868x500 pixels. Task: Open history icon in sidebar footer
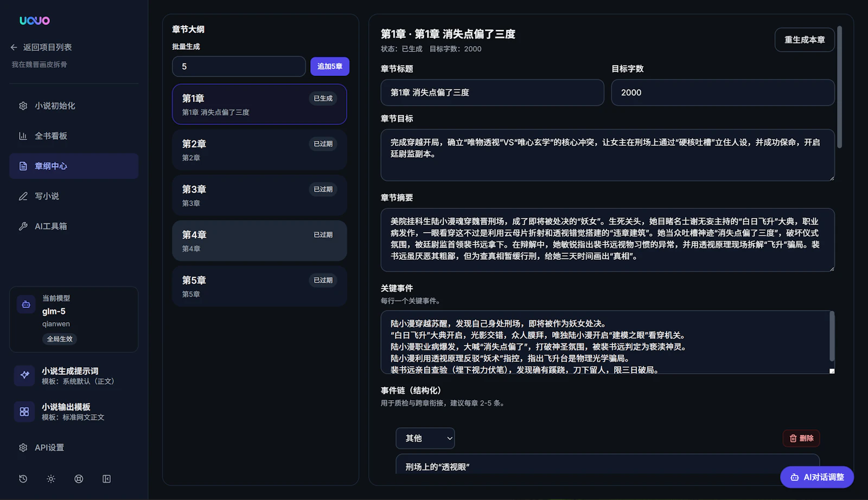click(23, 479)
